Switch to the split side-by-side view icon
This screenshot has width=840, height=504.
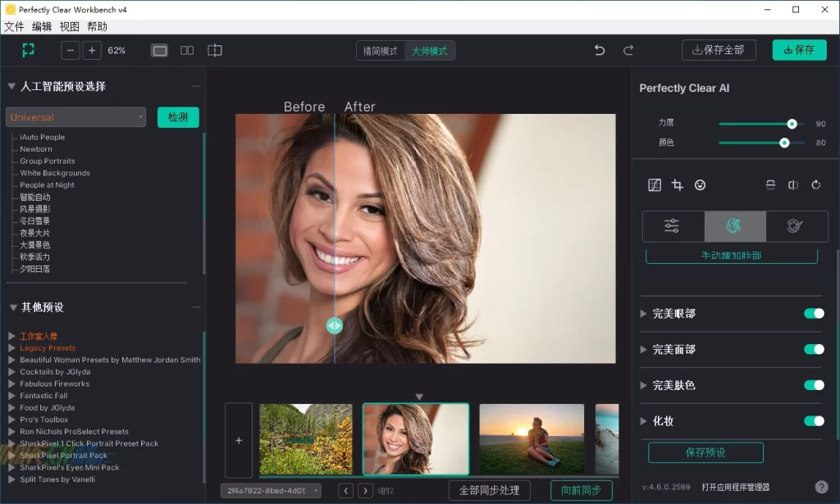click(187, 51)
